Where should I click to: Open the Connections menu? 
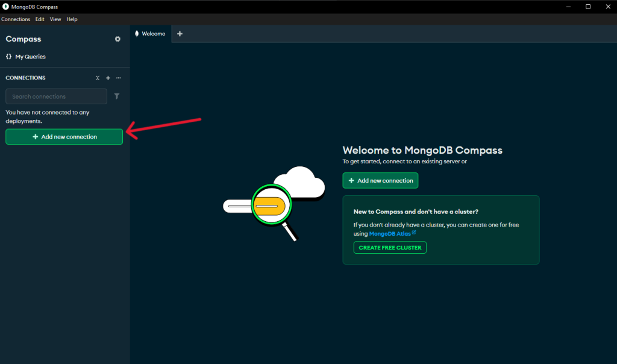16,19
